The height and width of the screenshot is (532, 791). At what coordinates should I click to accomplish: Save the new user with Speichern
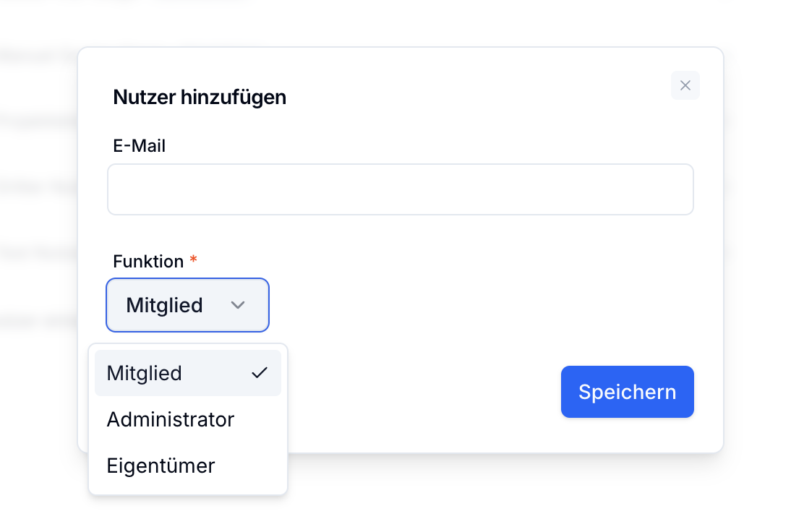coord(627,392)
